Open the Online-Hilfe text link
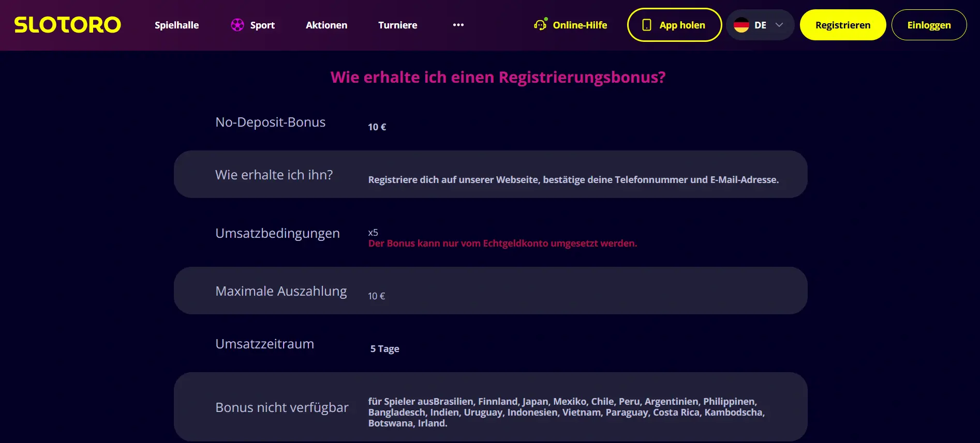Viewport: 980px width, 443px height. [580, 25]
